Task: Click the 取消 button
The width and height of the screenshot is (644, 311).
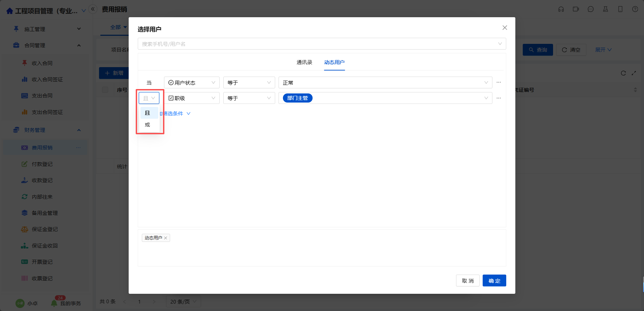Action: coord(468,281)
